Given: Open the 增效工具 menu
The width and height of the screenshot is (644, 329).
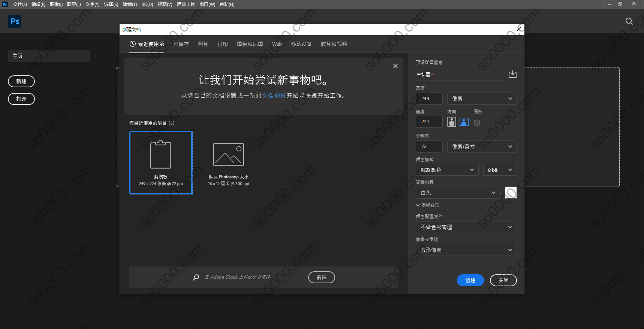Looking at the screenshot, I should pos(186,4).
